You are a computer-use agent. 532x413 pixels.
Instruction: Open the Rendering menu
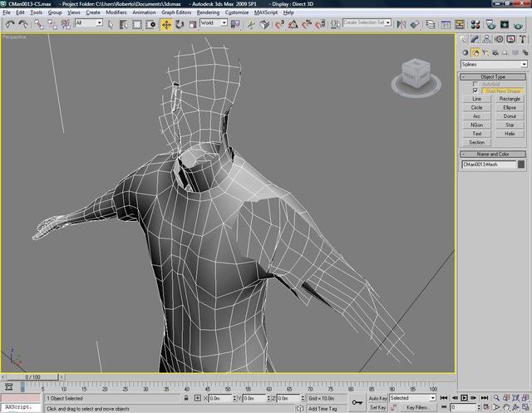point(209,13)
